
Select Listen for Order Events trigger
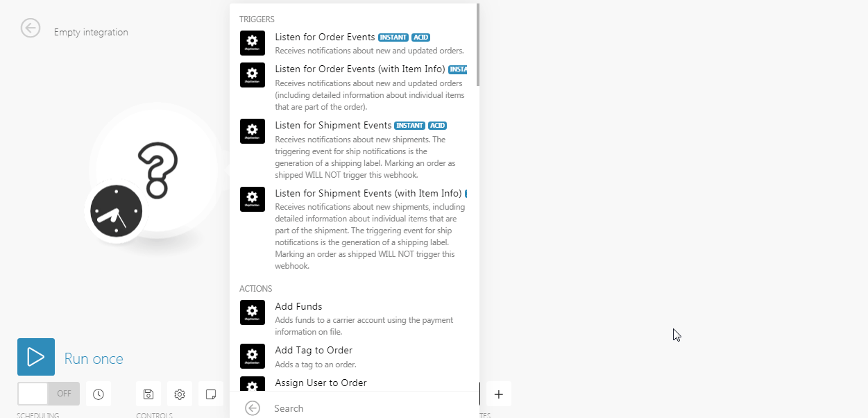click(353, 43)
